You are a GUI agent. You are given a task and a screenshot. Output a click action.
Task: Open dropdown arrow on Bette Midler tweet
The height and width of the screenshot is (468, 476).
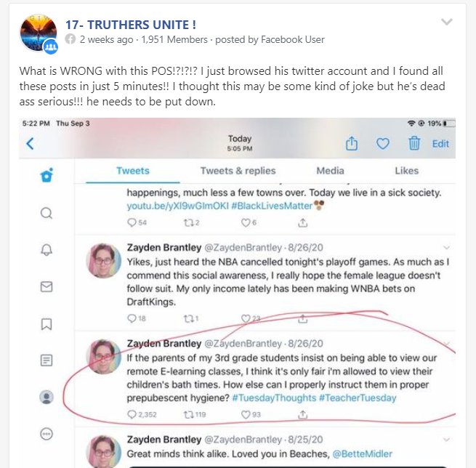(446, 440)
